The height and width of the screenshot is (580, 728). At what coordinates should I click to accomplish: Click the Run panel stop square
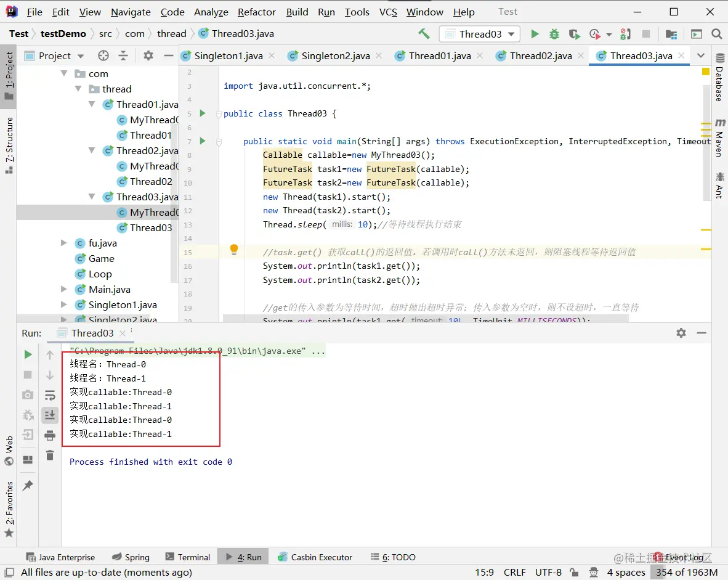point(28,375)
